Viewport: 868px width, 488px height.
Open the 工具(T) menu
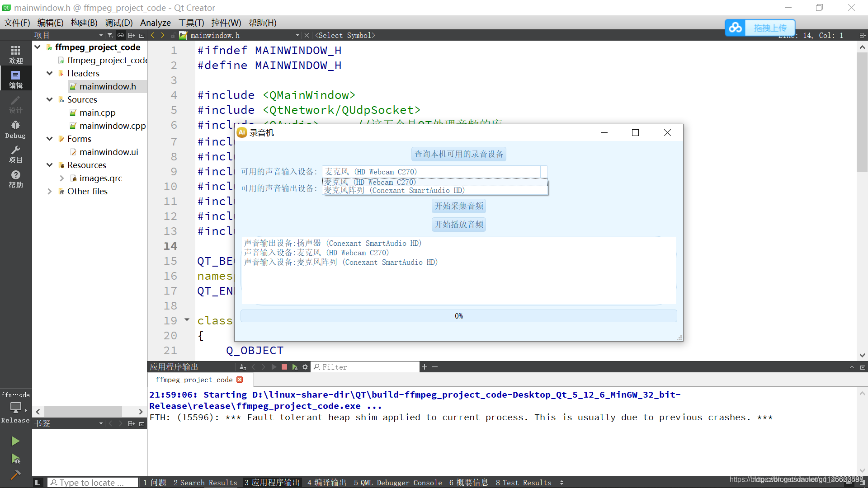[191, 23]
